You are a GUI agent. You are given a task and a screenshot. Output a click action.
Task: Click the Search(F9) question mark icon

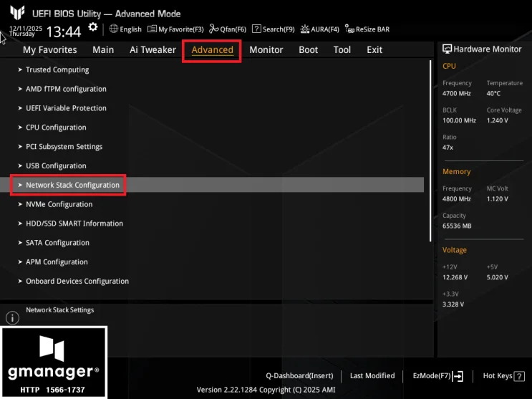256,29
